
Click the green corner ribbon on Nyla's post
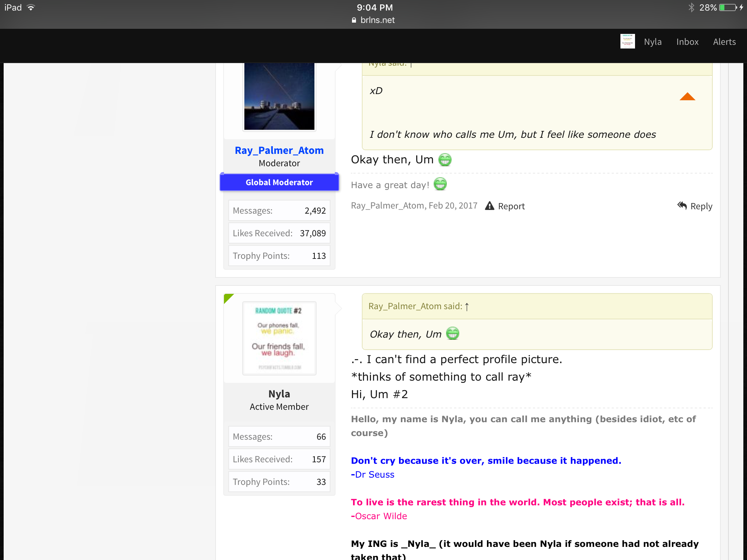click(228, 298)
